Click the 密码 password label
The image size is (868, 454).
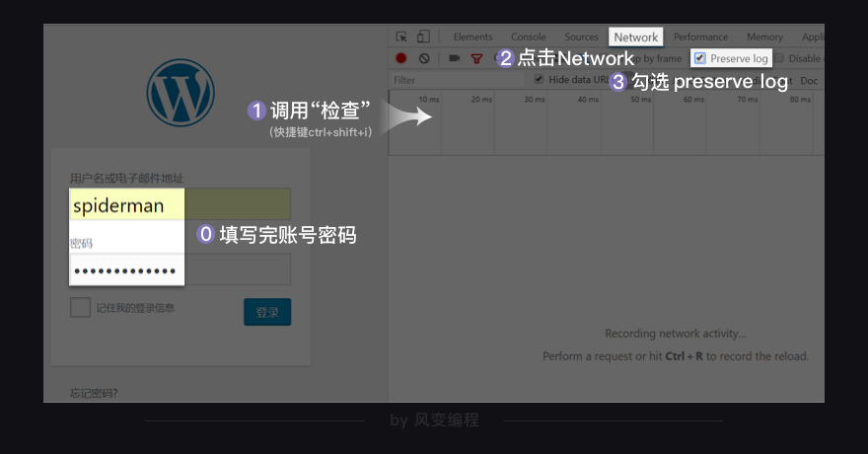81,243
